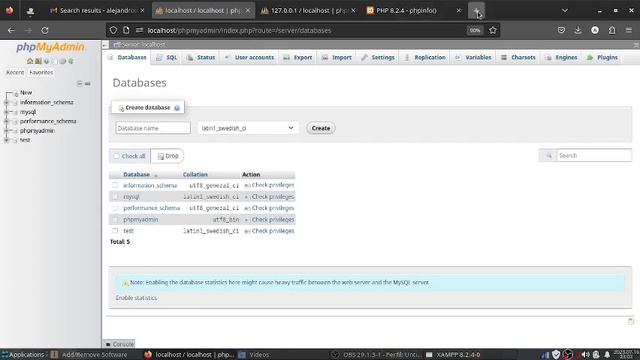Click page settings icon at bottom right

click(631, 322)
